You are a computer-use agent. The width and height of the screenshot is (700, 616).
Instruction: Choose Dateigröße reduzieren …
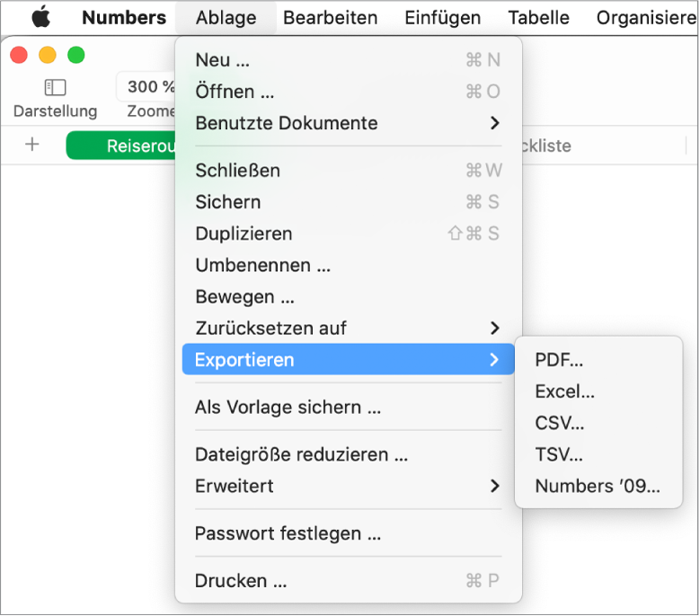(x=349, y=454)
